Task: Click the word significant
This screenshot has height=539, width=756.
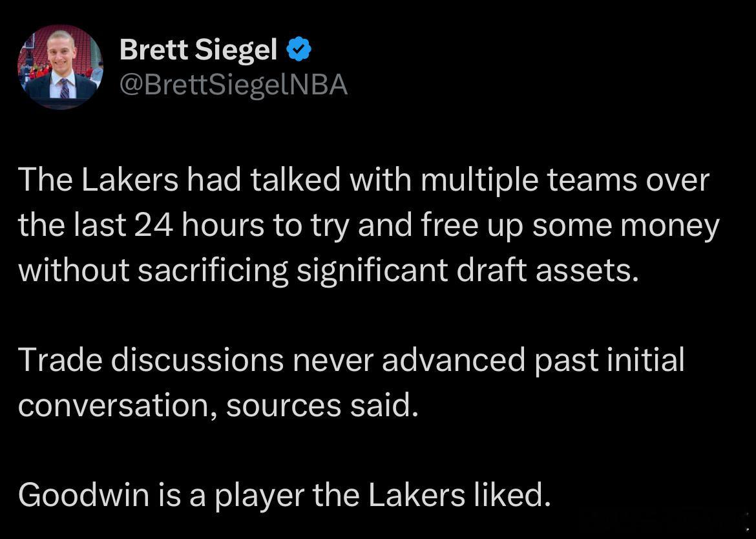Action: (x=372, y=271)
